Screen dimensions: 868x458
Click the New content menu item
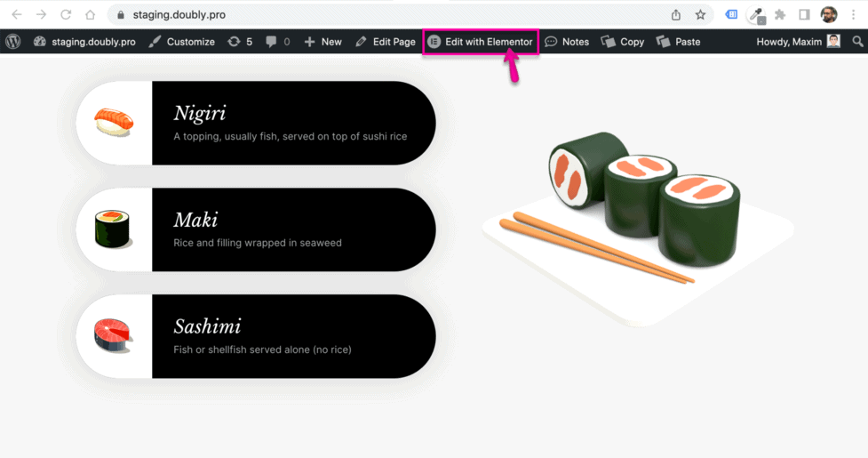[323, 42]
